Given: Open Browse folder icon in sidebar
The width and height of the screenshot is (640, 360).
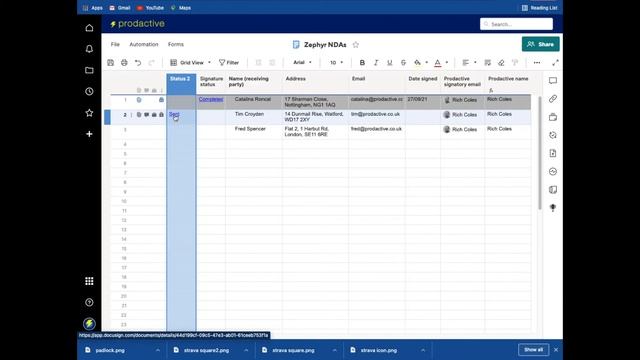Looking at the screenshot, I should [x=89, y=70].
